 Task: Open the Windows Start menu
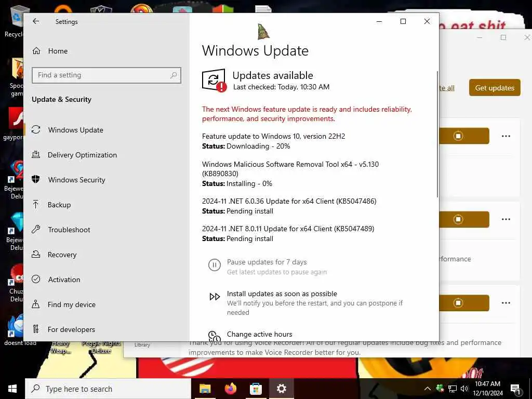click(x=12, y=389)
